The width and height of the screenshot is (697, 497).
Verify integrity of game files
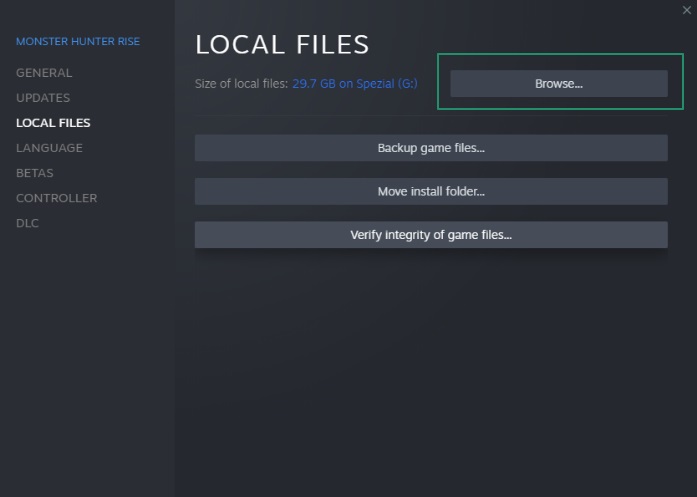[x=431, y=235]
